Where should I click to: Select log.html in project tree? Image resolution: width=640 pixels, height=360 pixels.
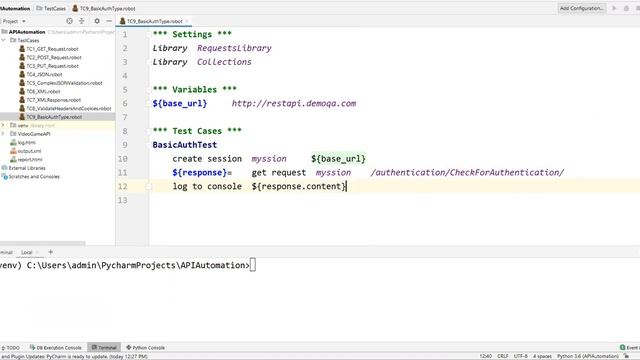point(27,142)
